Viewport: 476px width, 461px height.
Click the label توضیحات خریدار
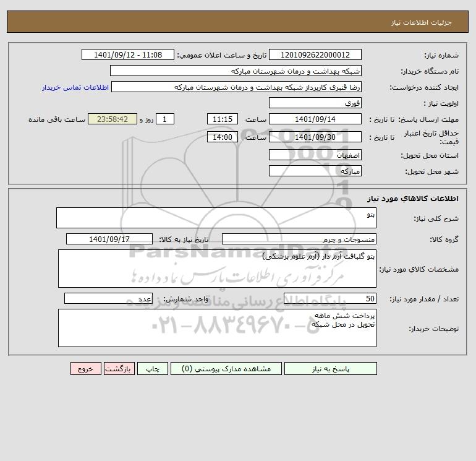tap(433, 329)
